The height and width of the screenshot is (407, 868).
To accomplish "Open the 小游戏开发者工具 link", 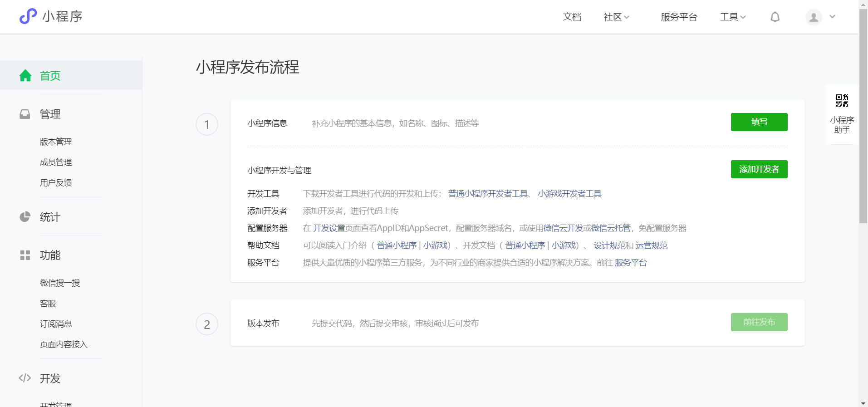I will [569, 194].
